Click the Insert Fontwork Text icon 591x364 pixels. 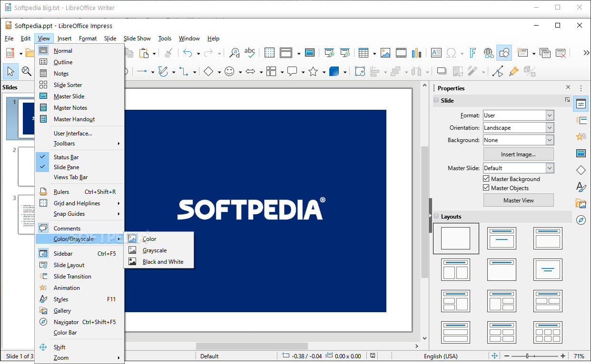[x=473, y=53]
